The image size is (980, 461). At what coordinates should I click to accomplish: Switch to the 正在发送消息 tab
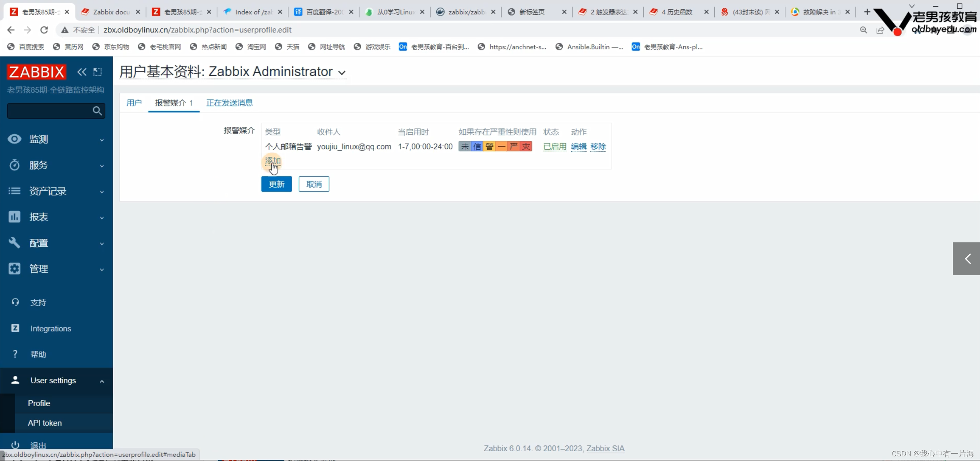point(229,103)
